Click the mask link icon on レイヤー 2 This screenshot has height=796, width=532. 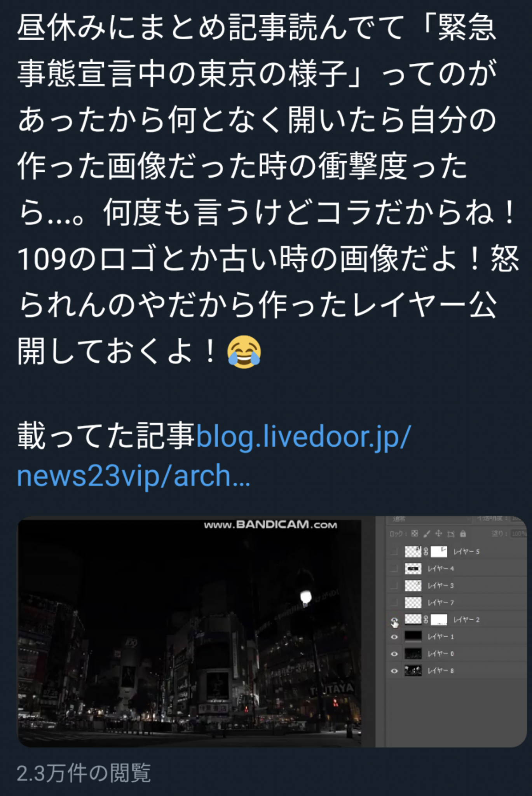click(x=426, y=620)
